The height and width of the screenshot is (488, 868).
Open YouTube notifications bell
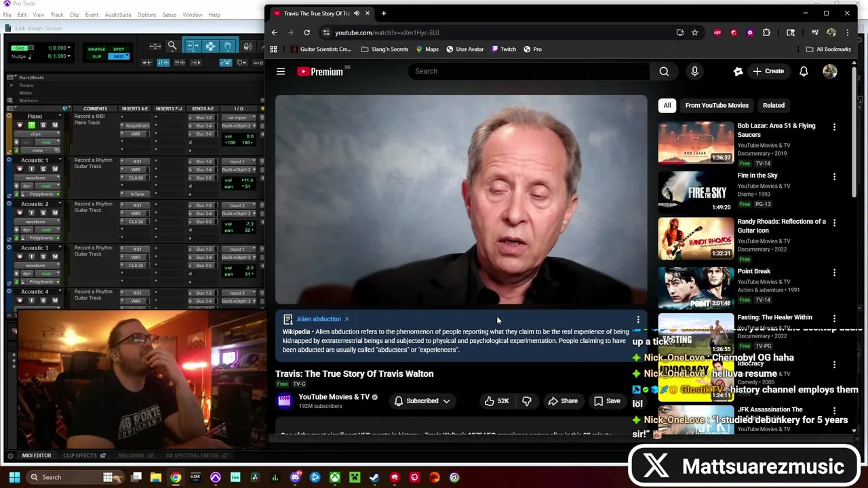804,71
